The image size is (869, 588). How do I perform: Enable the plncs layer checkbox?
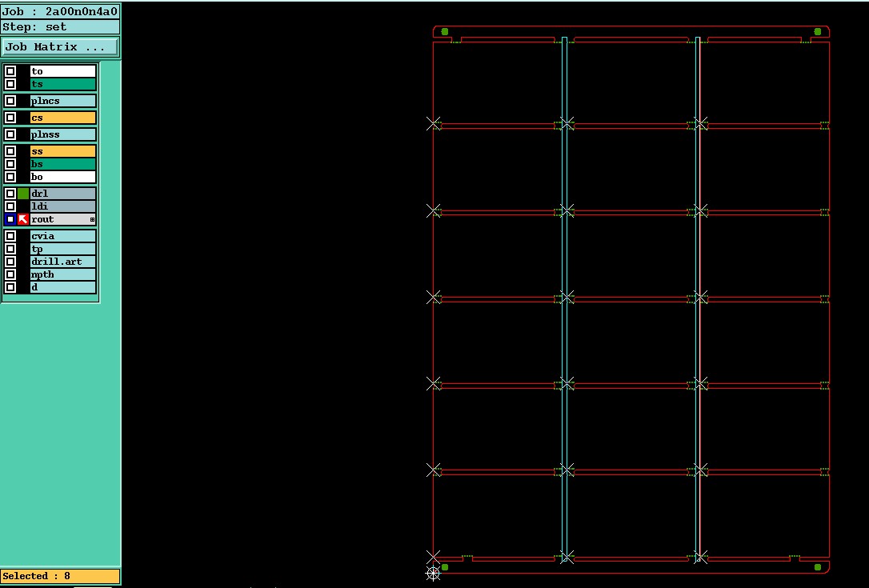tap(10, 101)
